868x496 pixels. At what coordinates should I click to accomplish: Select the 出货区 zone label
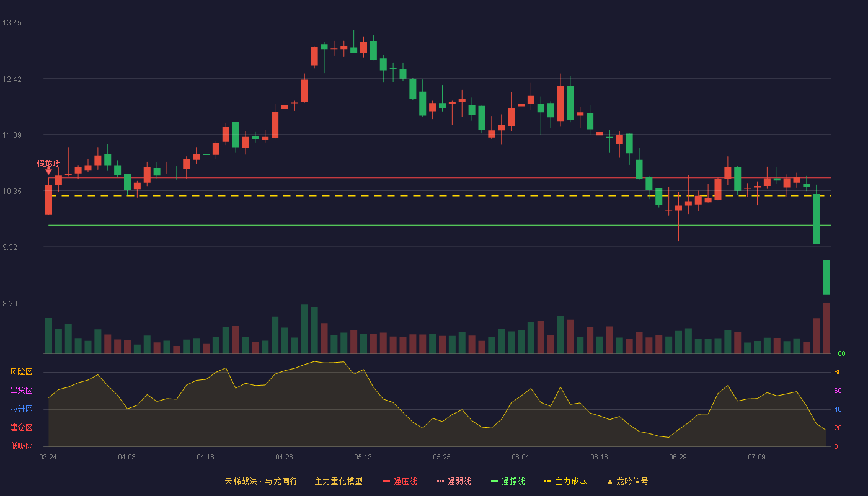pos(21,391)
